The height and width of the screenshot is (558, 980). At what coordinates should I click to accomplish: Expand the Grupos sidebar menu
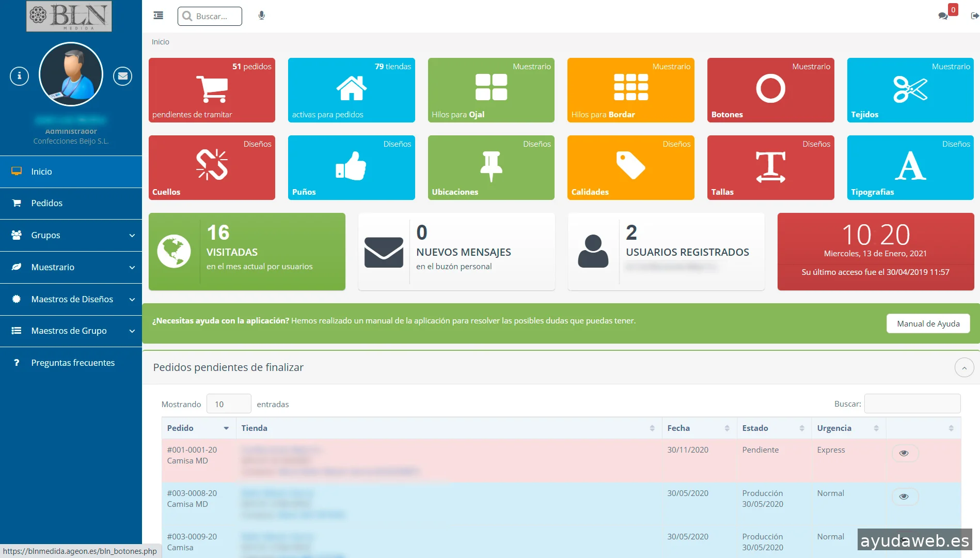(71, 235)
